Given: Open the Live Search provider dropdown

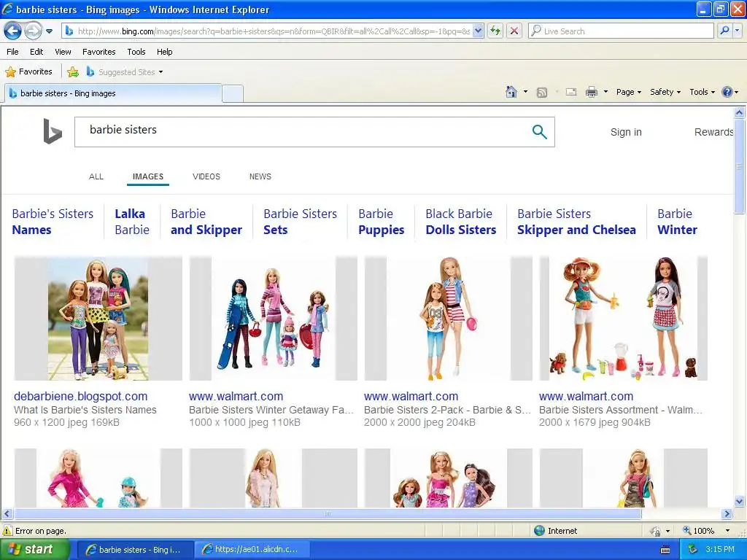Looking at the screenshot, I should 737,31.
